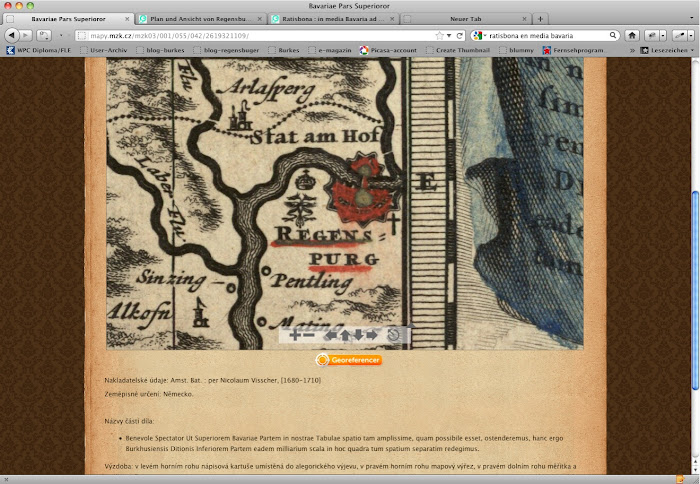Open the back/forward history dropdown
The height and width of the screenshot is (484, 700).
click(x=61, y=35)
